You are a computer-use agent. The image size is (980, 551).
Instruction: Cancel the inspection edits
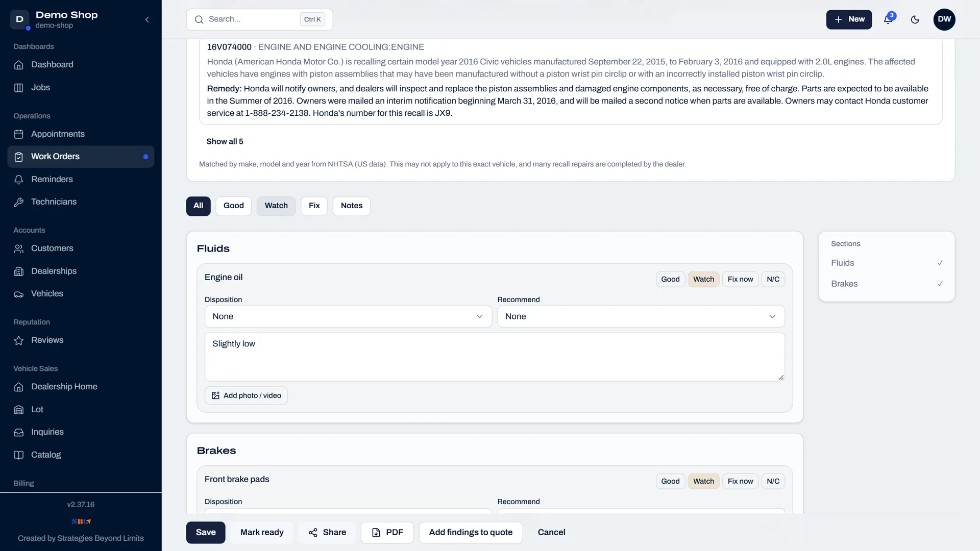point(551,532)
